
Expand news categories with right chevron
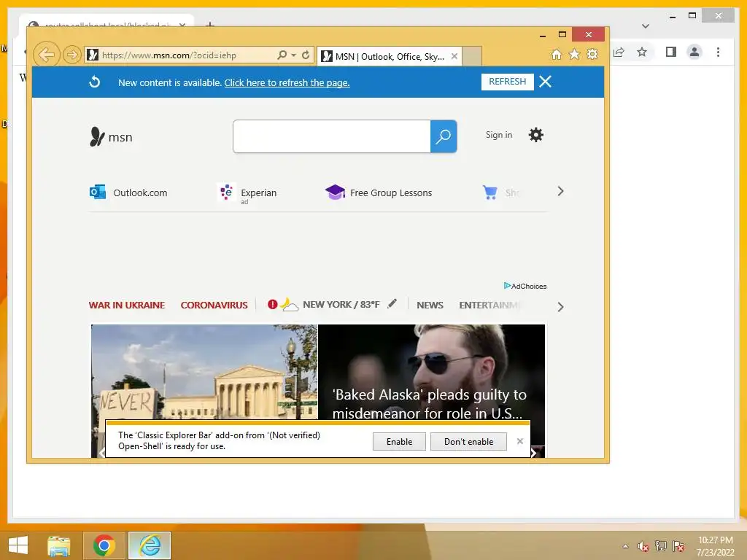click(x=560, y=307)
